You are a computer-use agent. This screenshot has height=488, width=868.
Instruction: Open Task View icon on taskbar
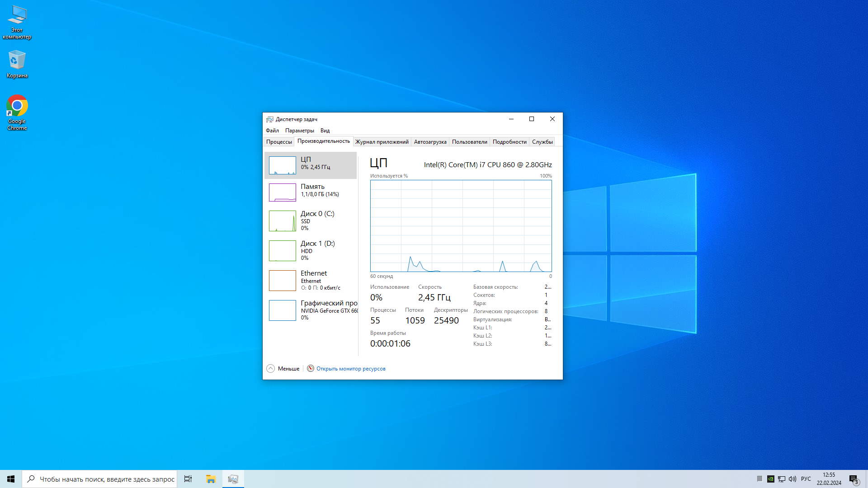click(188, 479)
